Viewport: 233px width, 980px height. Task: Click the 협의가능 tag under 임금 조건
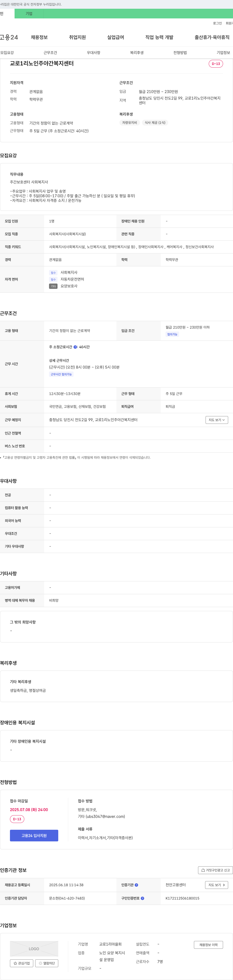pos(172,334)
